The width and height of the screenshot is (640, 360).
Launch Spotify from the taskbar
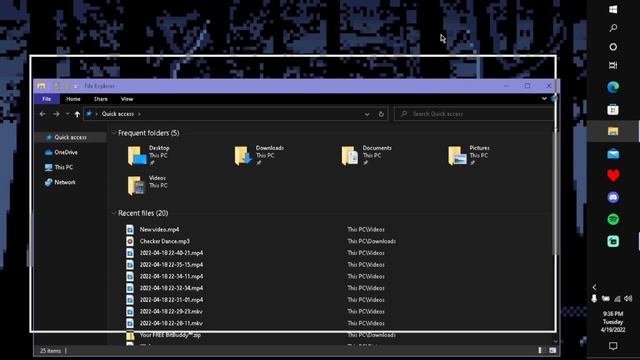[613, 220]
